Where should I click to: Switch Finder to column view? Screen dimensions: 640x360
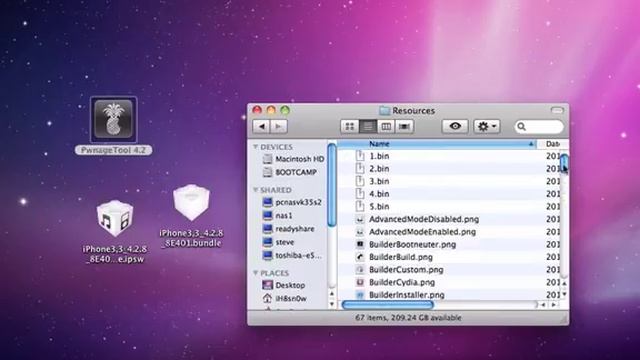coord(386,127)
